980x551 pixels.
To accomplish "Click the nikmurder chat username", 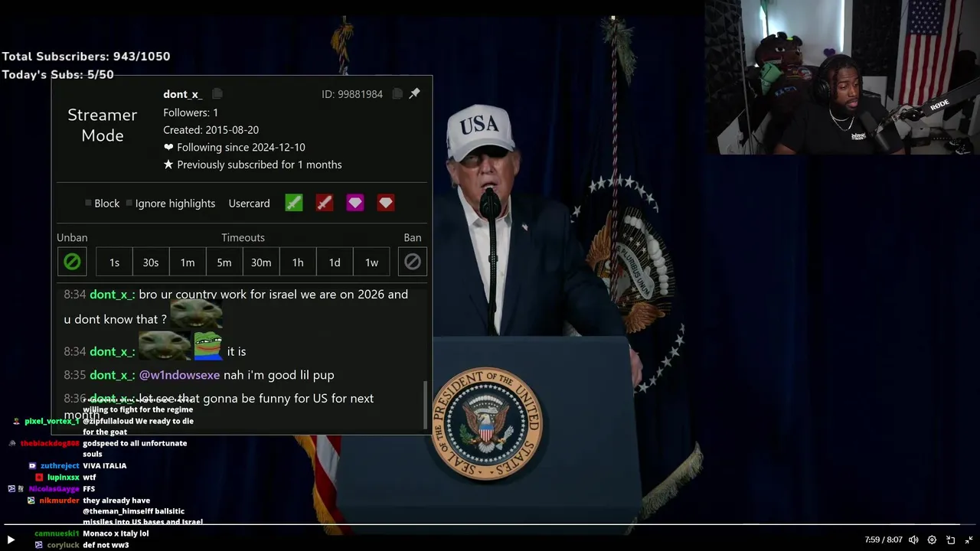I will pos(60,500).
